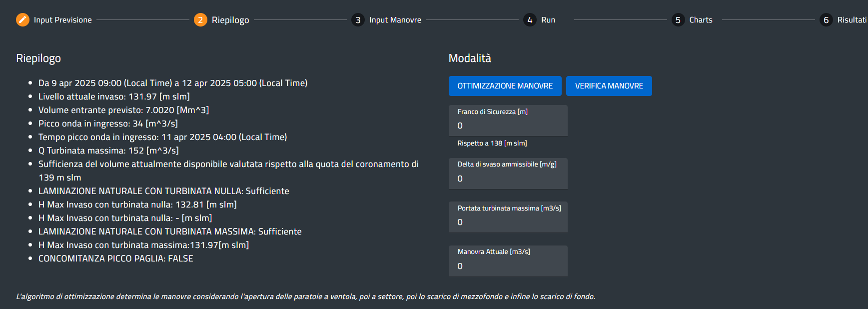Open the Input Manovre step label
The height and width of the screenshot is (309, 868).
pos(395,20)
